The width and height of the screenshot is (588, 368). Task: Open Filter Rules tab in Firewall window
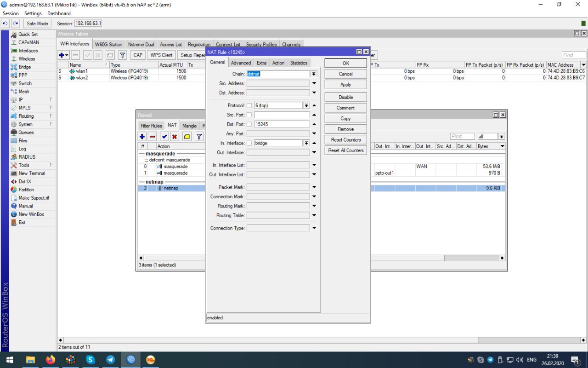(151, 126)
